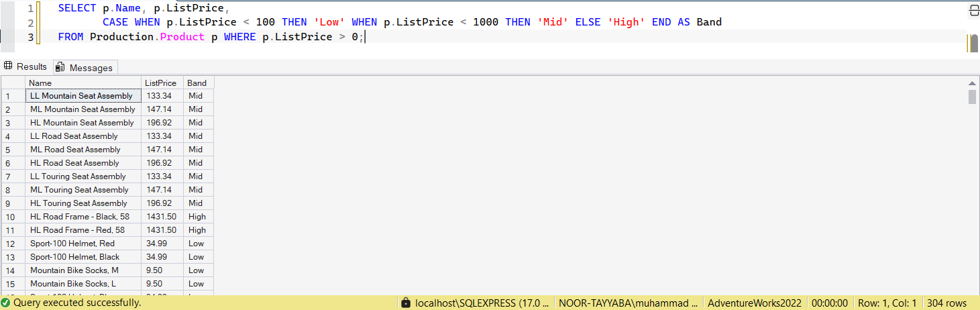Click ListPrice 133.34 for LL Touring Seat Assembly

point(162,176)
